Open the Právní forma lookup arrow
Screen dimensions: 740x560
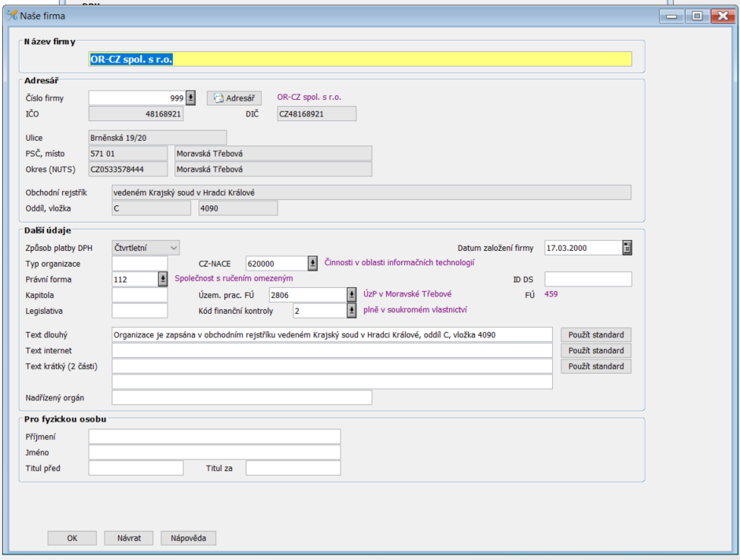(x=163, y=279)
